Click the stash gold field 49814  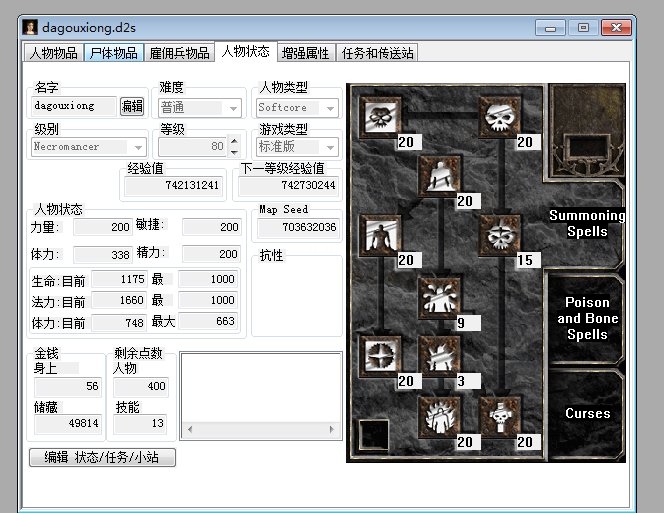tap(68, 424)
